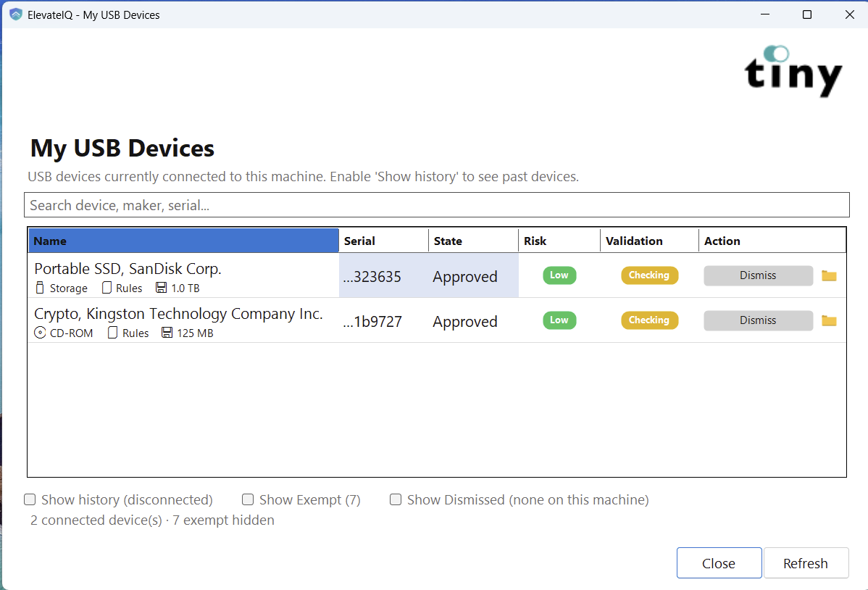Click Approved state in Crypto row
Screen dimensions: 868x590
click(465, 321)
